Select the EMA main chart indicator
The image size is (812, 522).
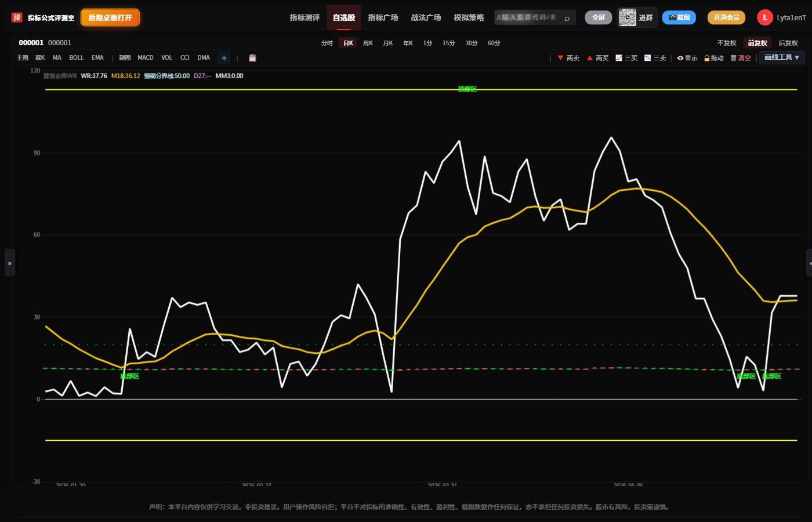[x=97, y=58]
